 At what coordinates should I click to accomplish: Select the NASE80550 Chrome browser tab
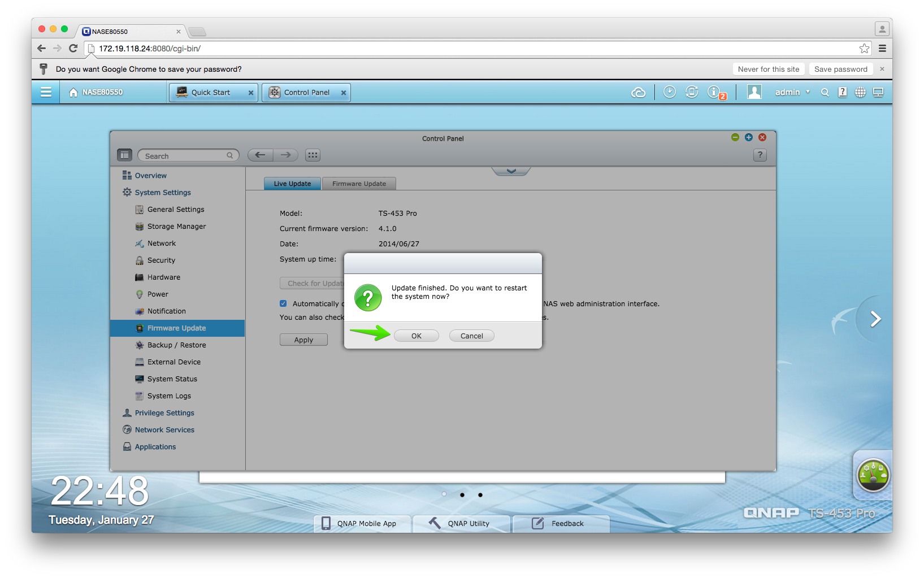click(131, 32)
